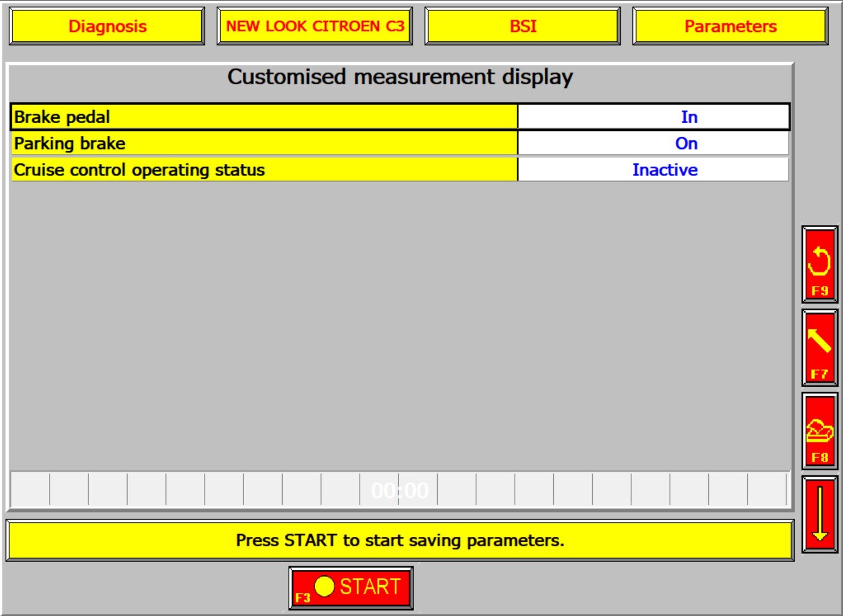The height and width of the screenshot is (616, 843).
Task: Click the 00:00 recording timeline bar
Action: pos(400,490)
